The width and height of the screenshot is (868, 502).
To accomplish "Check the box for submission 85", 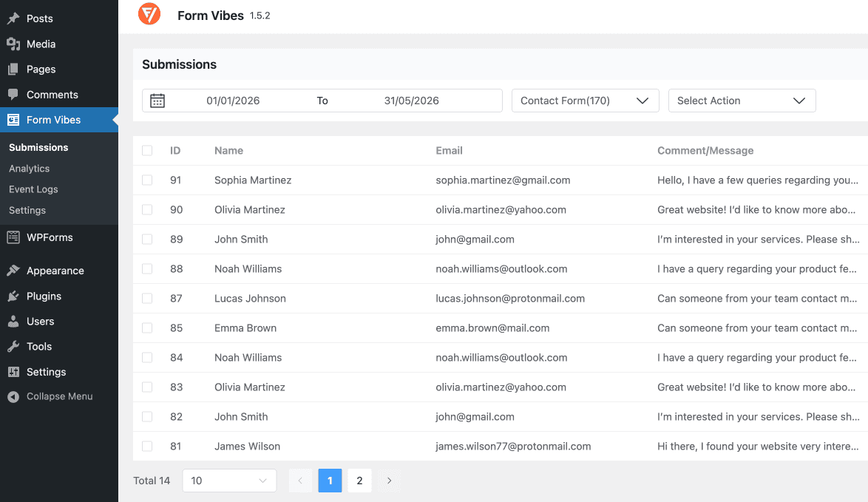I will (146, 328).
